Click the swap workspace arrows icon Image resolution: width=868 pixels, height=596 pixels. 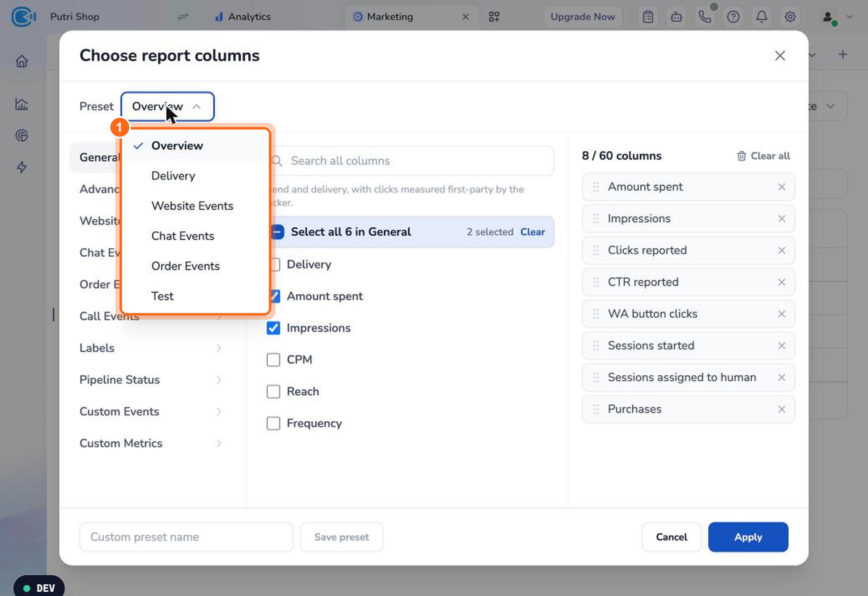coord(183,17)
